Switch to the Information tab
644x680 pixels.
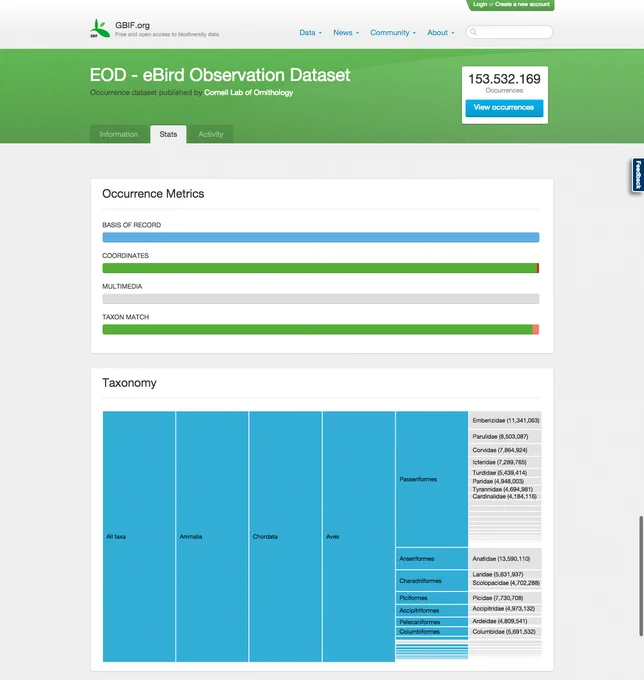tap(119, 134)
